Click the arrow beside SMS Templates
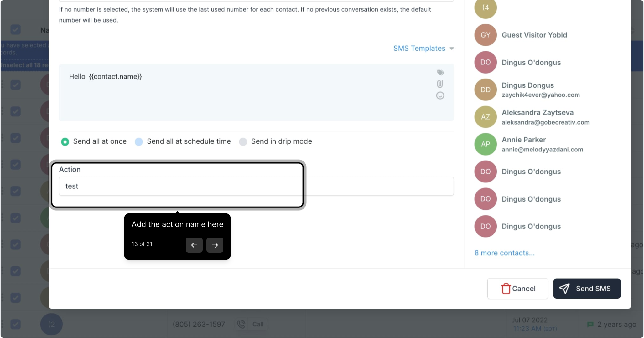This screenshot has width=644, height=338. pos(452,49)
